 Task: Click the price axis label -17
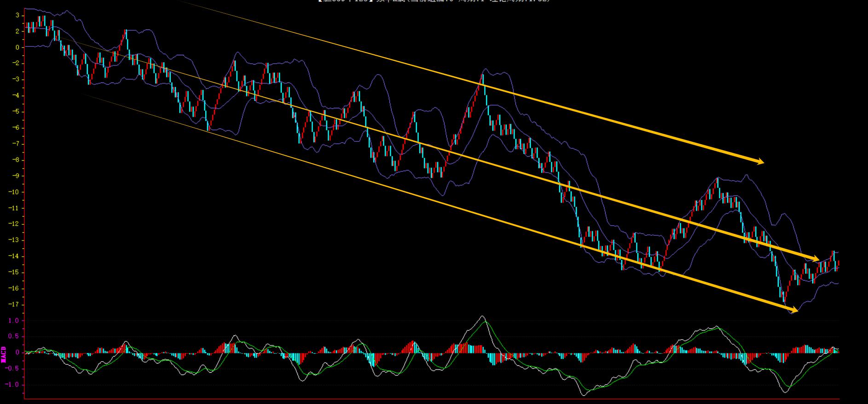point(14,305)
